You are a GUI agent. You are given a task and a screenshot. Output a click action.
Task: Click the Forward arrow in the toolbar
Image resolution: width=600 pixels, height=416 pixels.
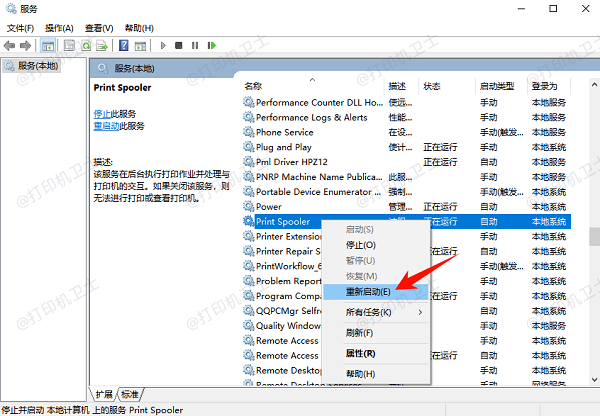(27, 45)
